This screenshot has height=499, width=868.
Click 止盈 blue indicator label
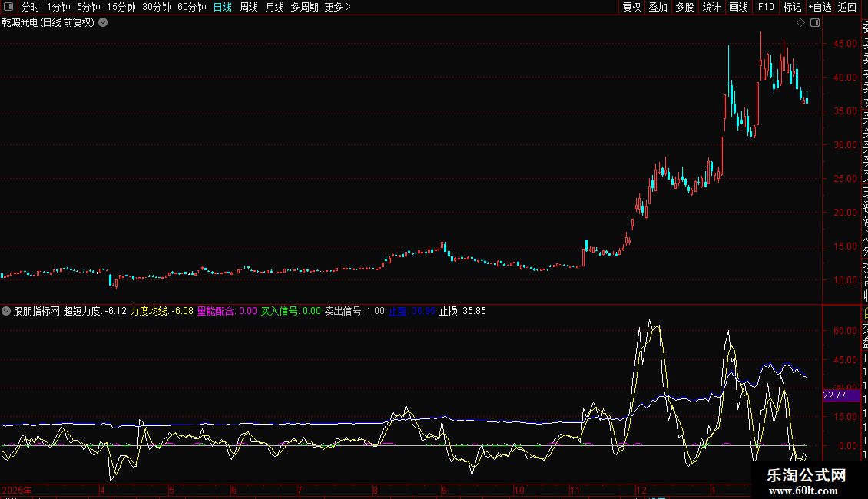point(412,311)
